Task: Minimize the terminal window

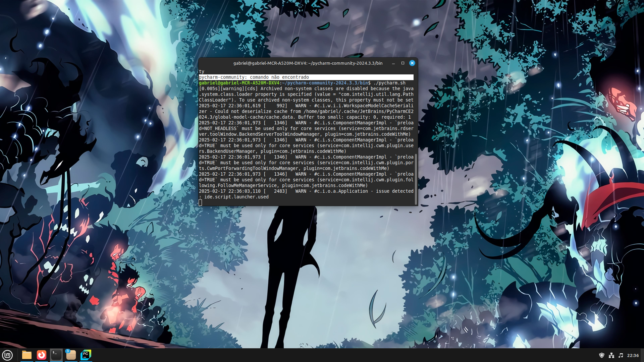Action: 393,63
